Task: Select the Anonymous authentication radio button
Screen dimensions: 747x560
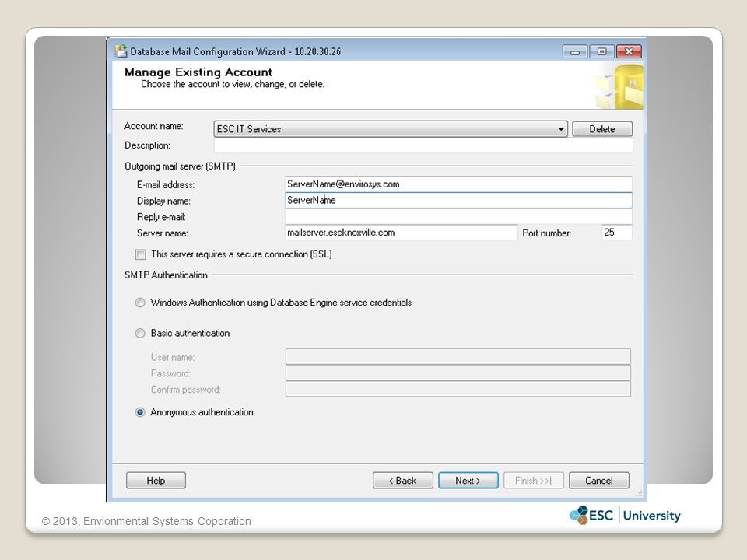Action: click(140, 412)
